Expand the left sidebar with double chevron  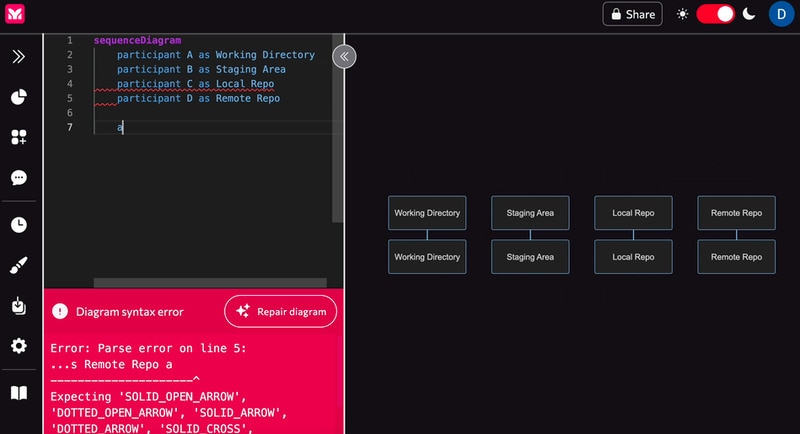pyautogui.click(x=18, y=57)
